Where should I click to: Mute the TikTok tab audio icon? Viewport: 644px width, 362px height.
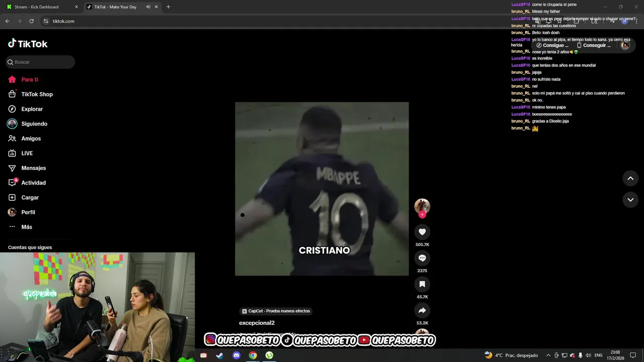click(148, 7)
